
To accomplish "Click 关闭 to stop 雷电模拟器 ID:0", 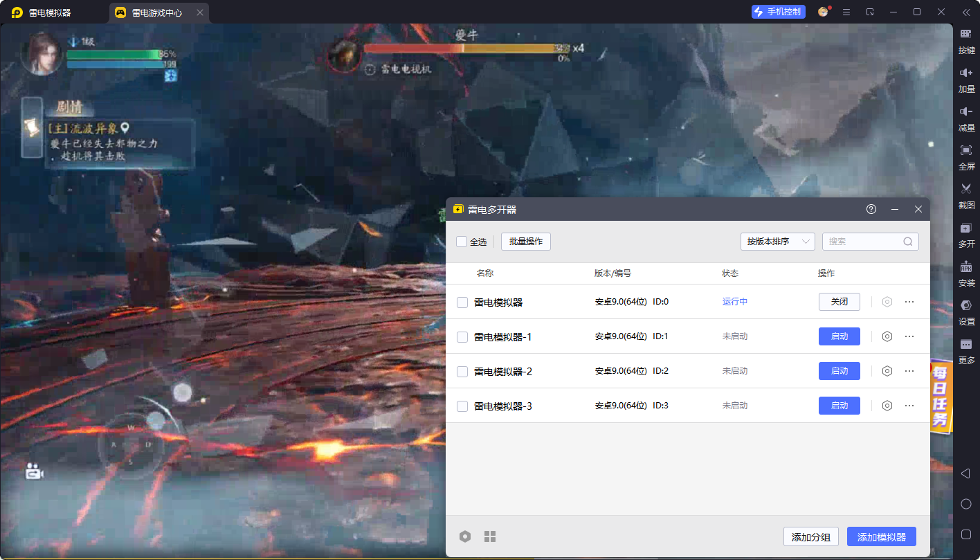I will point(840,302).
